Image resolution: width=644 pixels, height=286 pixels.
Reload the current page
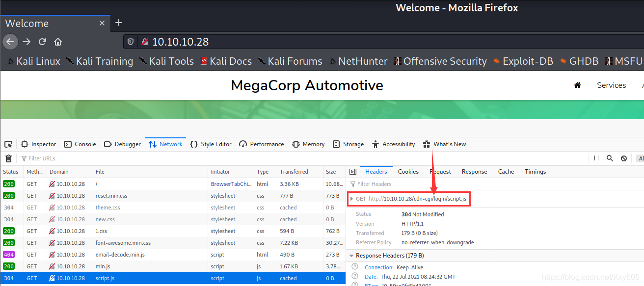coord(42,42)
